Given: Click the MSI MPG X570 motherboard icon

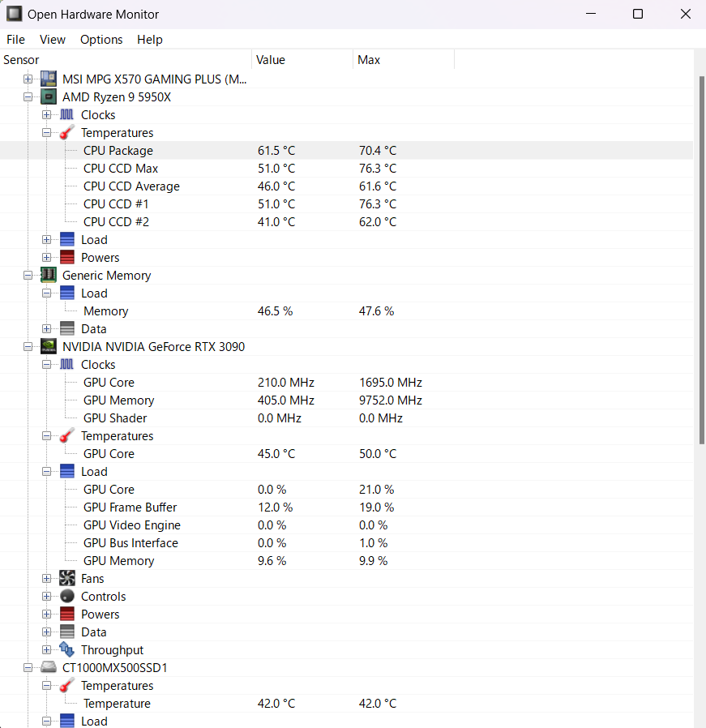Looking at the screenshot, I should [x=49, y=79].
